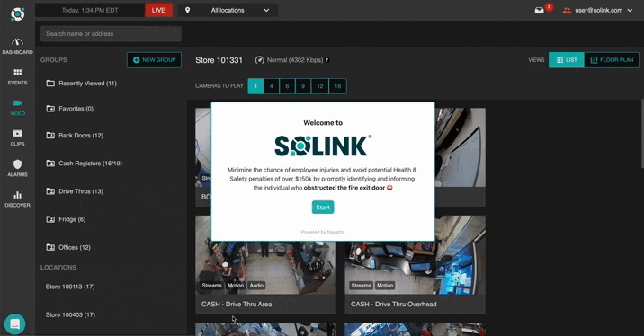Click the Fridge group icon
The height and width of the screenshot is (336, 644).
(x=50, y=219)
